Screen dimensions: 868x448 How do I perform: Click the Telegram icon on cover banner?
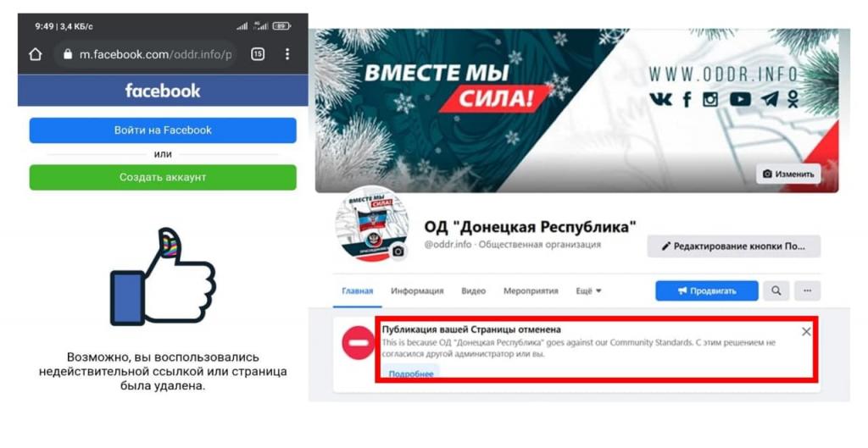769,100
